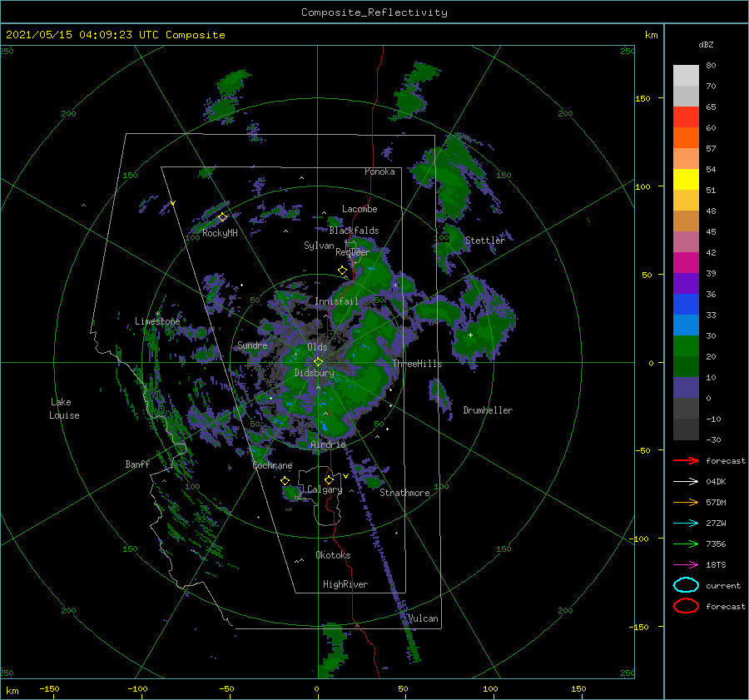Select the Airdrie label
The image size is (749, 700).
tap(328, 444)
